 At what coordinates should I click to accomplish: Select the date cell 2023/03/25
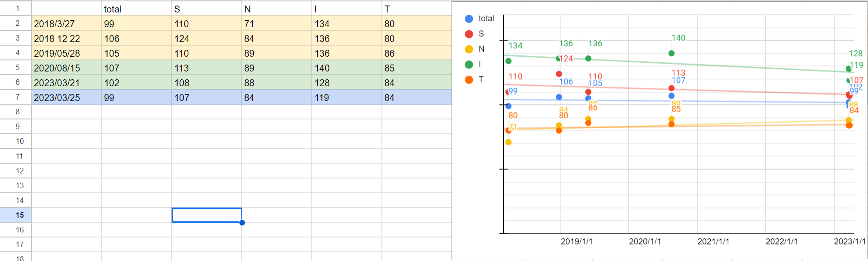(x=66, y=98)
